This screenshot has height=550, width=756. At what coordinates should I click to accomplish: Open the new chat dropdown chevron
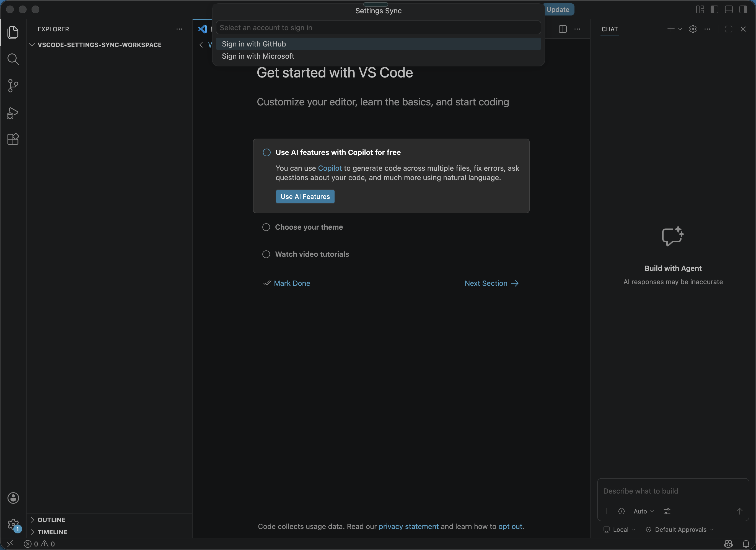point(680,29)
